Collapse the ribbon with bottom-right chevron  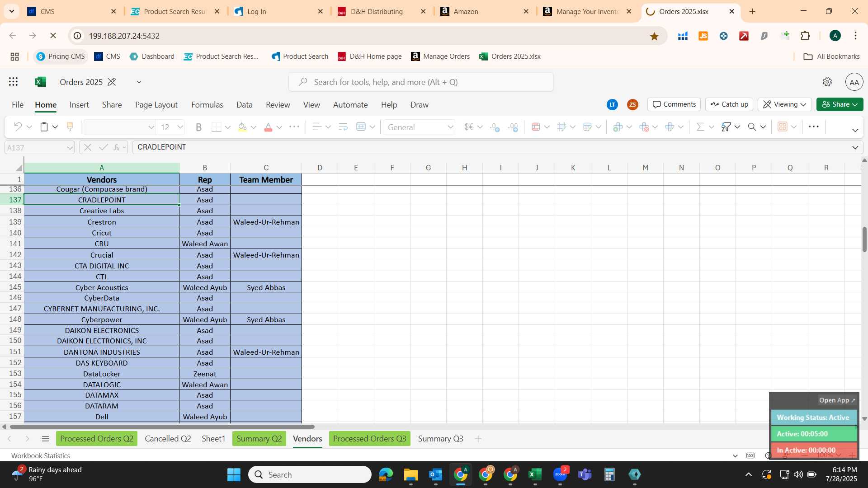tap(855, 130)
